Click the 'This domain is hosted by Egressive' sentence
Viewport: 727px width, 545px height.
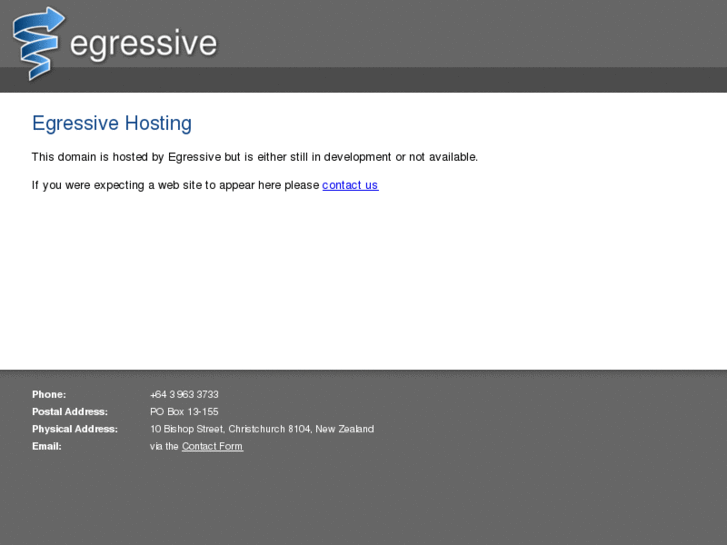pyautogui.click(x=255, y=157)
